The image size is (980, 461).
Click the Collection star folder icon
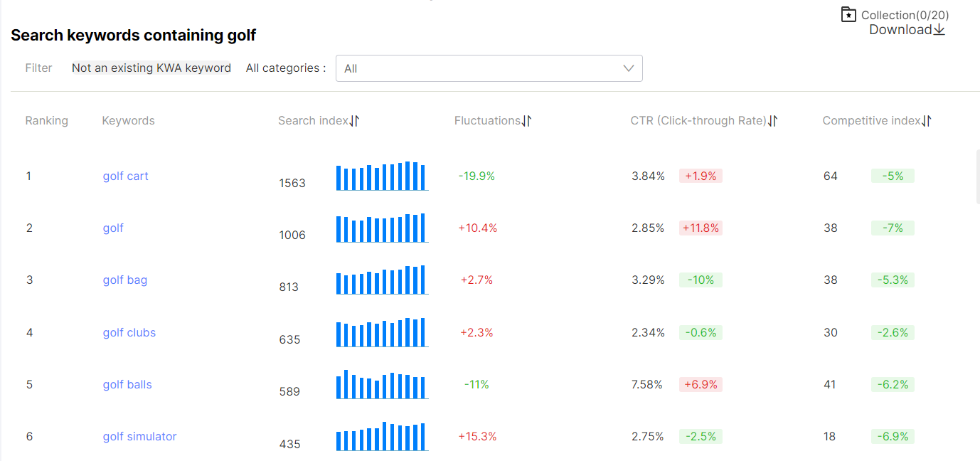(848, 14)
